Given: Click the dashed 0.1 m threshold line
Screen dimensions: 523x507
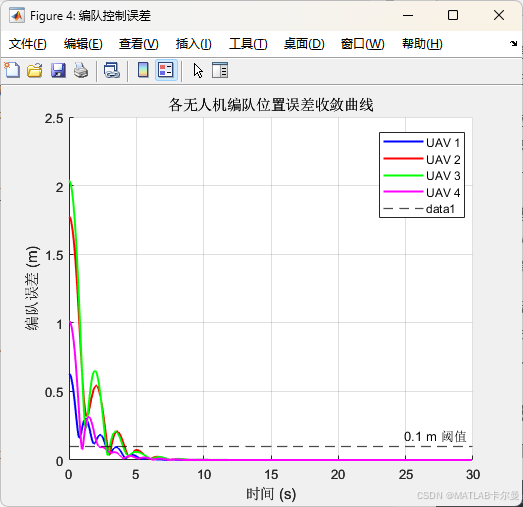Looking at the screenshot, I should tap(271, 446).
